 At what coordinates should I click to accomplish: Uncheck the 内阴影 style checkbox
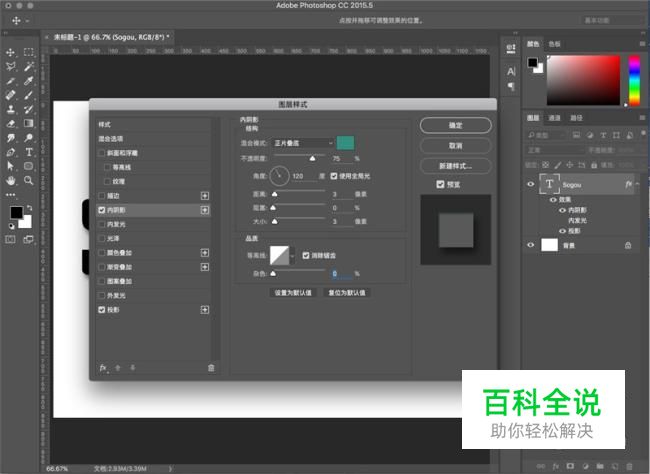click(x=102, y=210)
